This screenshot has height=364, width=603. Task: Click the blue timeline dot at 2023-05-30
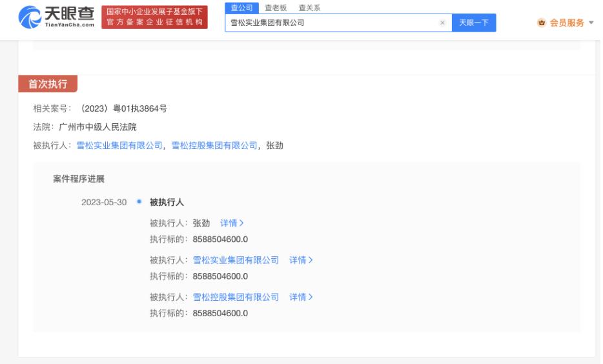coord(139,203)
